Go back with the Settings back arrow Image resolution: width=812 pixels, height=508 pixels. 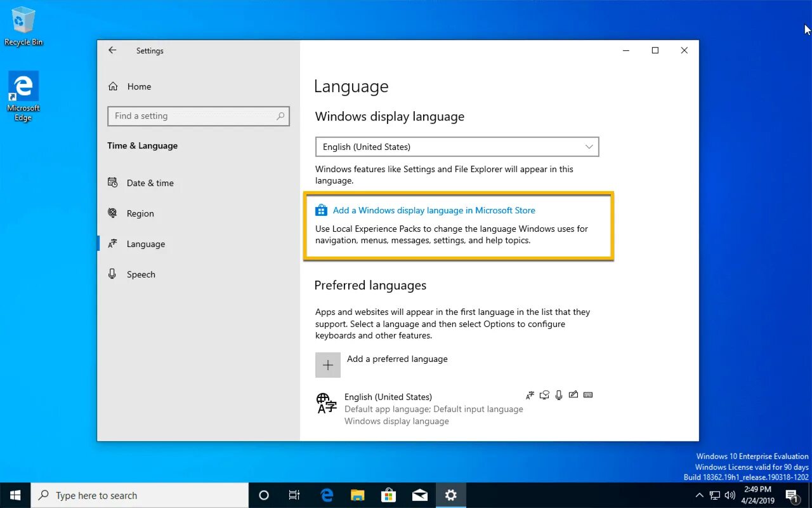click(x=112, y=50)
